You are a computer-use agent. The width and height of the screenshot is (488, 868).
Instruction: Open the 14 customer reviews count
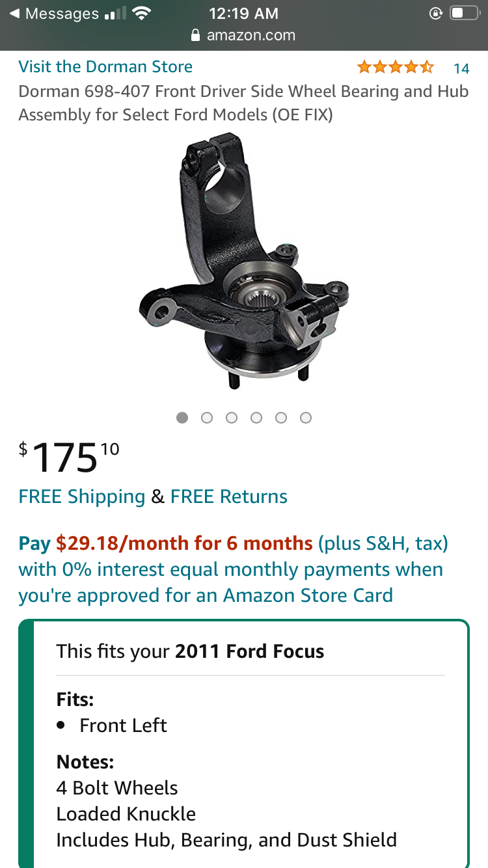(x=461, y=68)
